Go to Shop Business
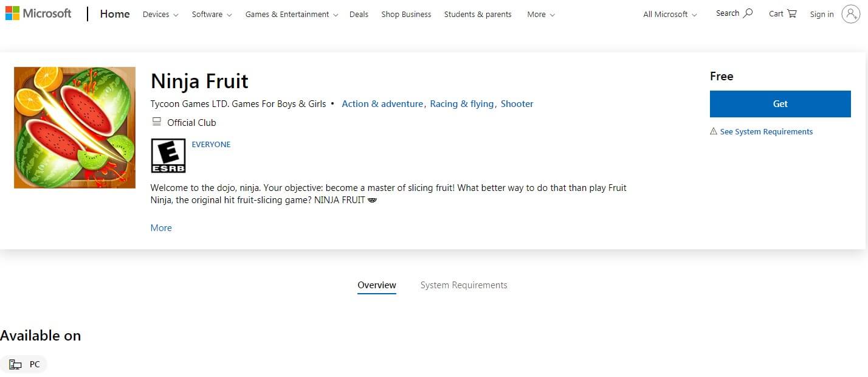 tap(406, 14)
